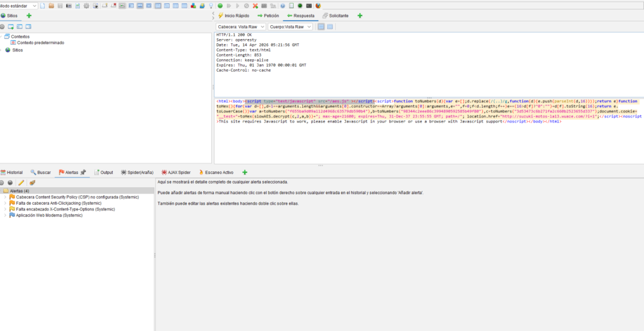
Task: Click the dark console icon in toolbar
Action: [309, 6]
